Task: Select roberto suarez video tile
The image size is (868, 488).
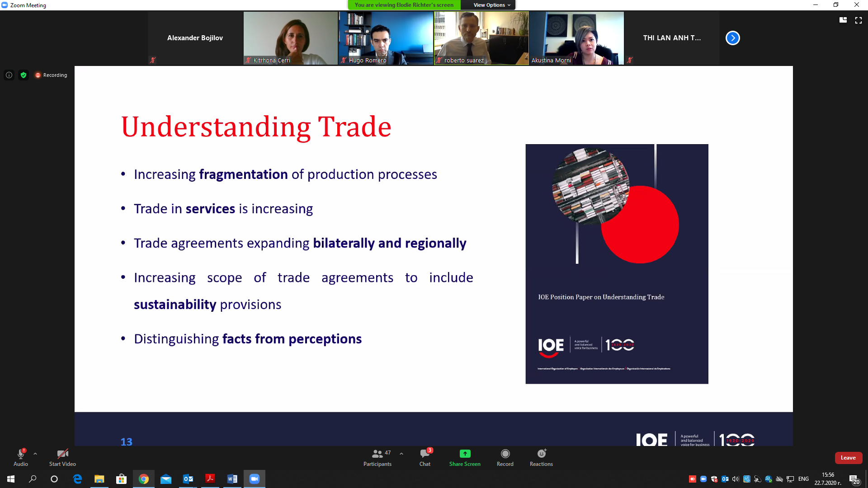Action: tap(481, 38)
